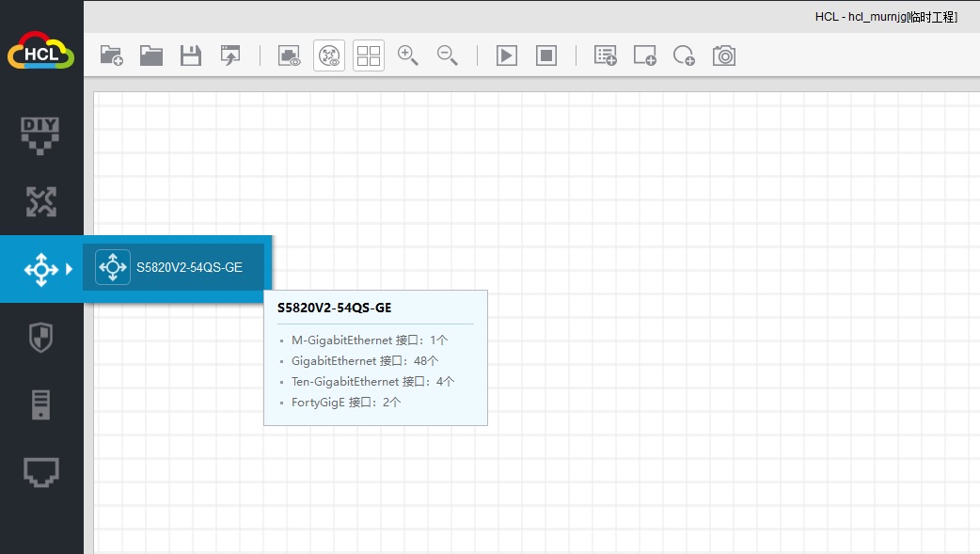Expand the switch category flyout arrow

(69, 269)
